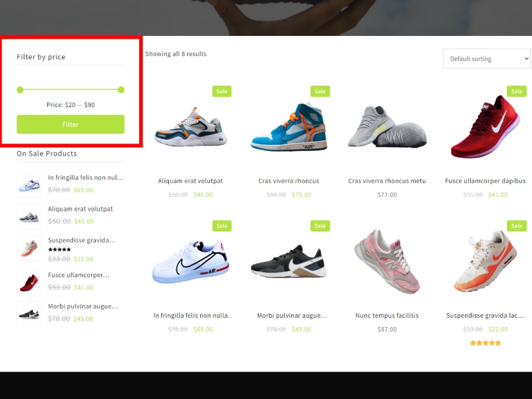Click the $77.00 price text
The image size is (532, 399).
[387, 195]
